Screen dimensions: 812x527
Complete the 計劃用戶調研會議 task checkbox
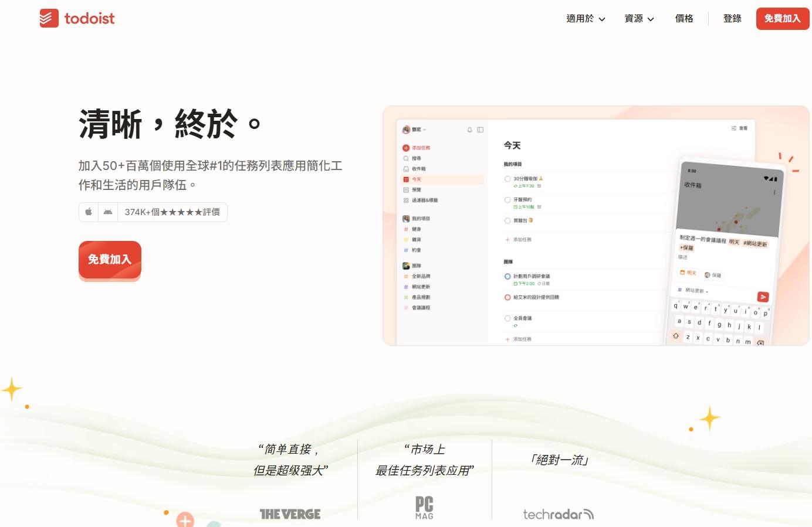[507, 276]
